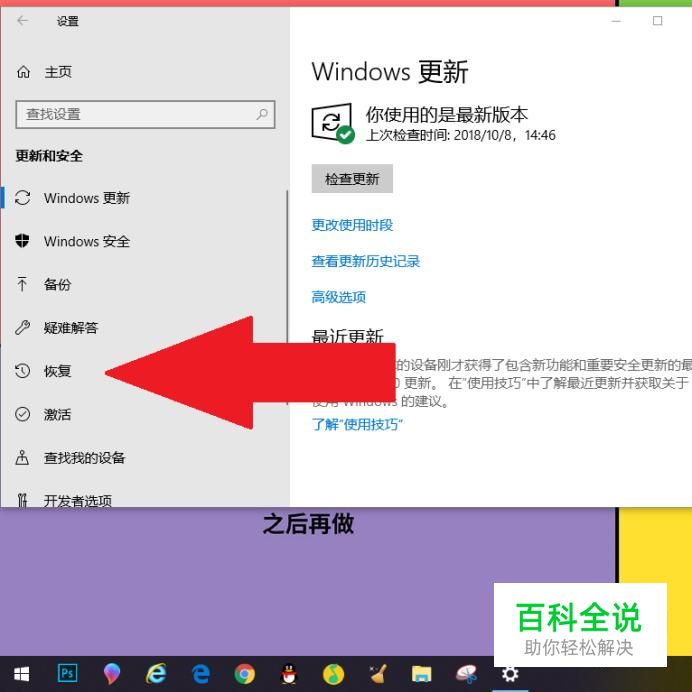Open QQ penguin icon in the taskbar

[x=289, y=674]
